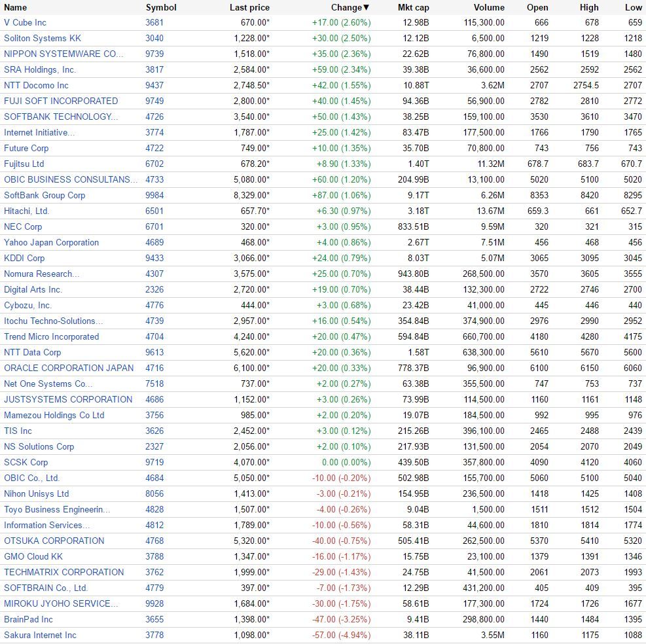Screen dimensions: 646x644
Task: Sort by the Change column header
Action: [x=350, y=7]
